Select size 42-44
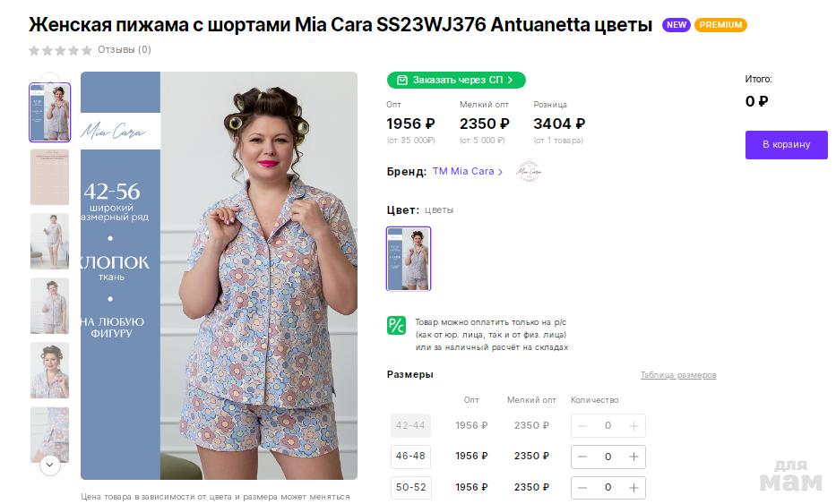Screen dimensions: 836x504 coord(410,426)
